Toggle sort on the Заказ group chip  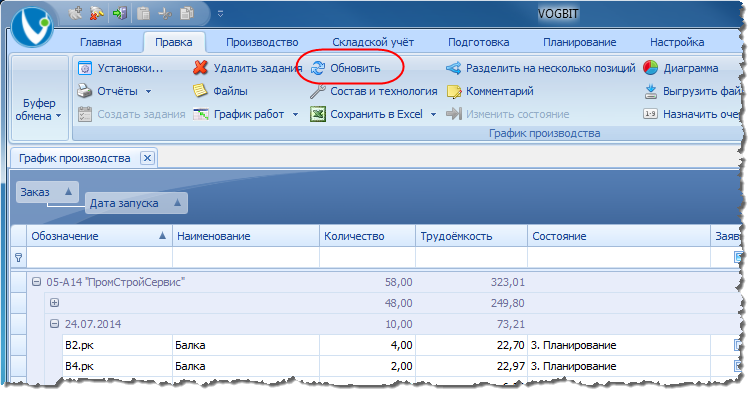(47, 192)
